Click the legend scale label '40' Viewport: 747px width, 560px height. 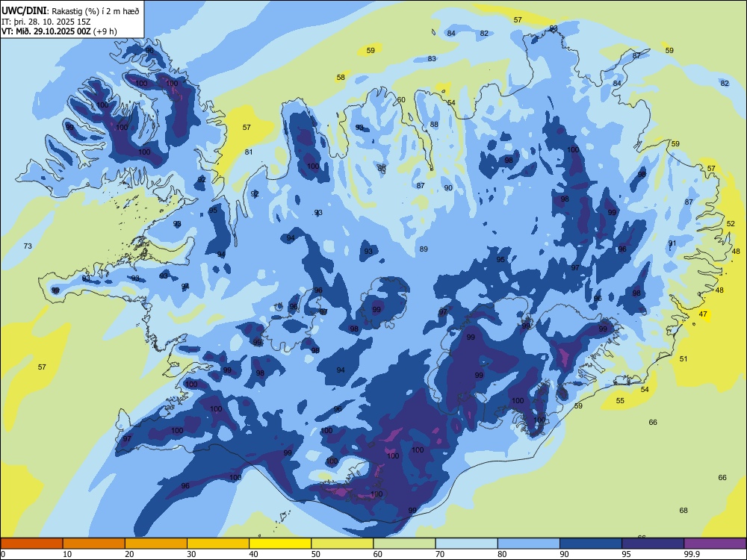click(x=253, y=554)
